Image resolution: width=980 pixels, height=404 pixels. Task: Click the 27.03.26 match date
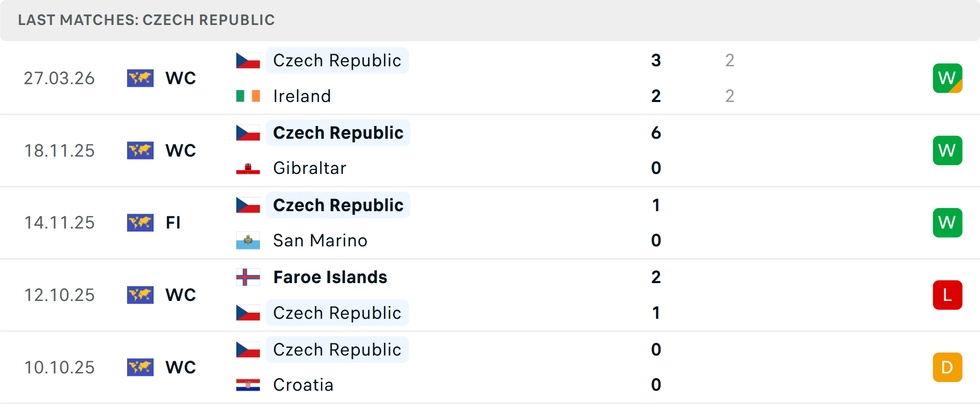coord(59,78)
